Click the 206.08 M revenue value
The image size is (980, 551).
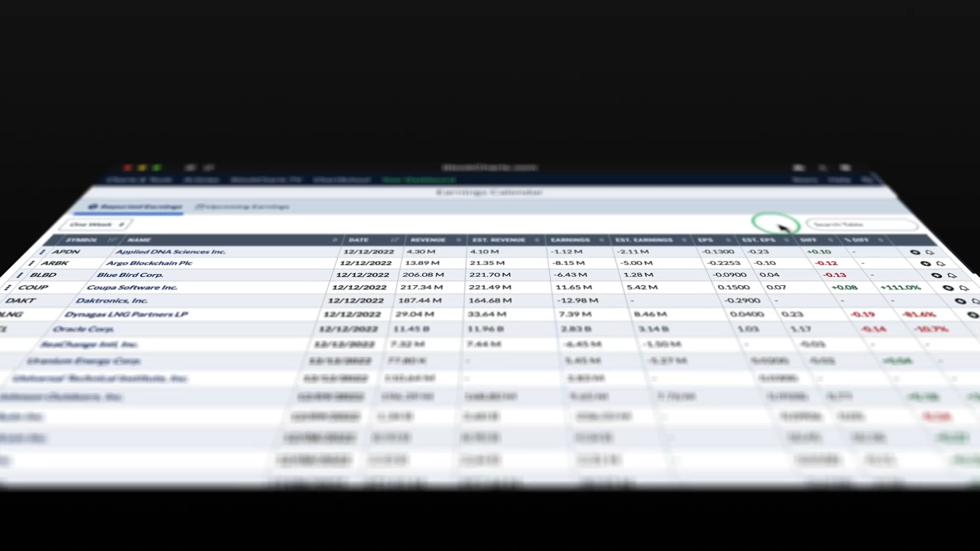point(423,275)
